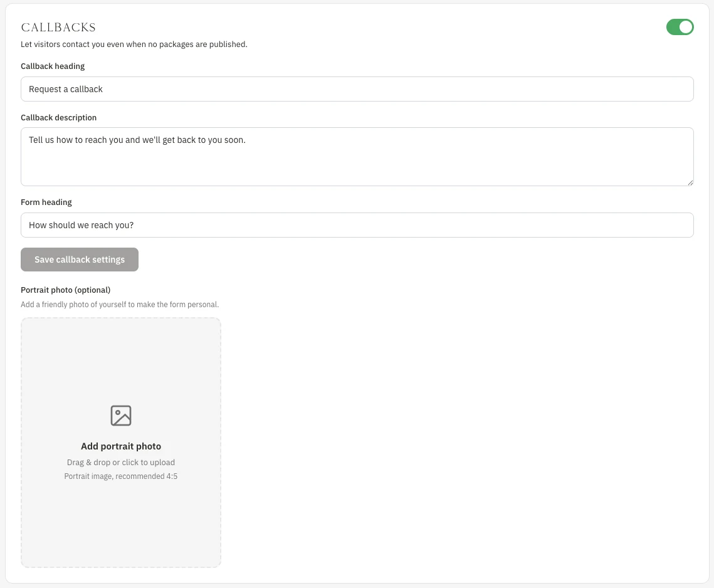Focus the Callback heading input field
The image size is (714, 588).
click(x=357, y=89)
